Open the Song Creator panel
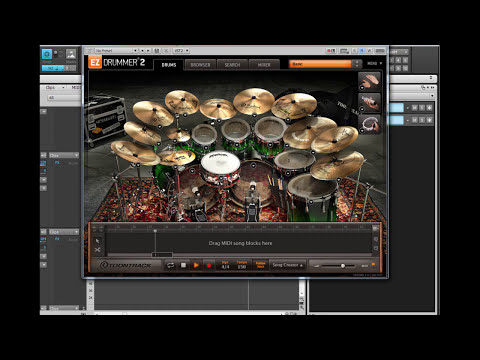480x360 pixels. 287,265
